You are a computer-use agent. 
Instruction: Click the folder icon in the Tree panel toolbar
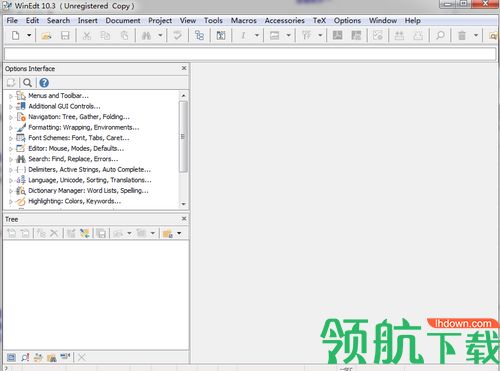coord(168,233)
